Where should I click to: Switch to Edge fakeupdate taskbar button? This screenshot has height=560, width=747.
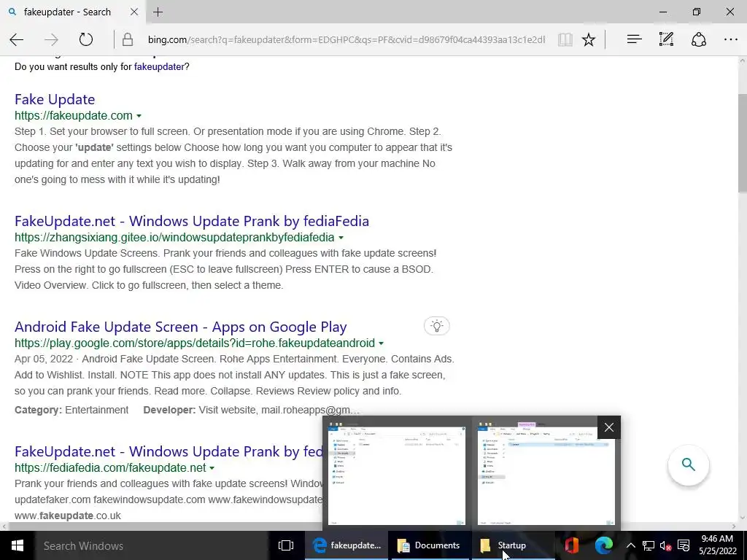tap(347, 545)
